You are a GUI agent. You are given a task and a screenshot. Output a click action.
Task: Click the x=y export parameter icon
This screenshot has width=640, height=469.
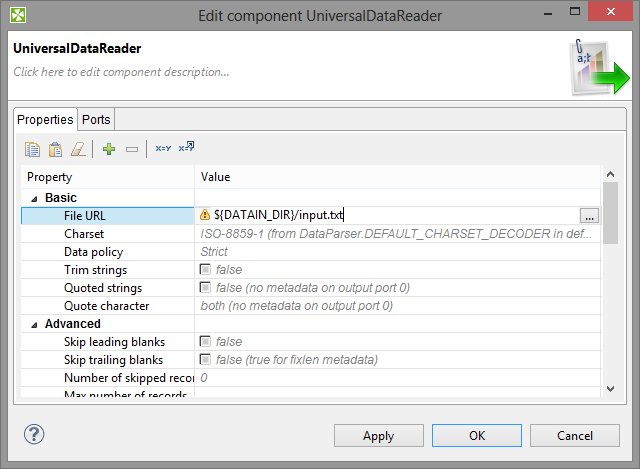point(186,149)
